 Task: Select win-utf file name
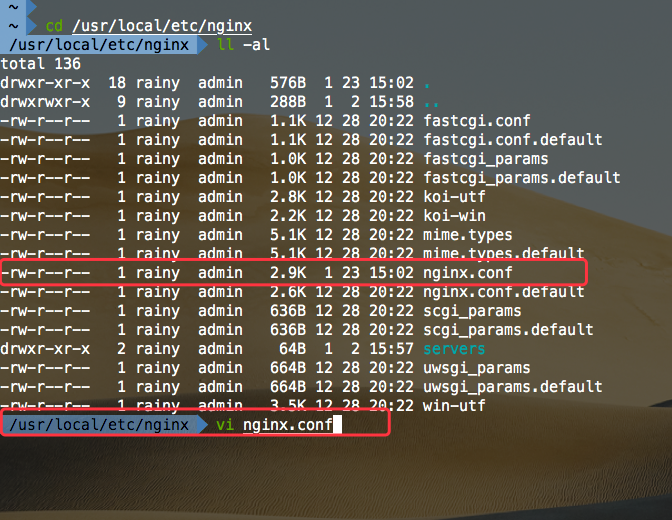pyautogui.click(x=454, y=406)
